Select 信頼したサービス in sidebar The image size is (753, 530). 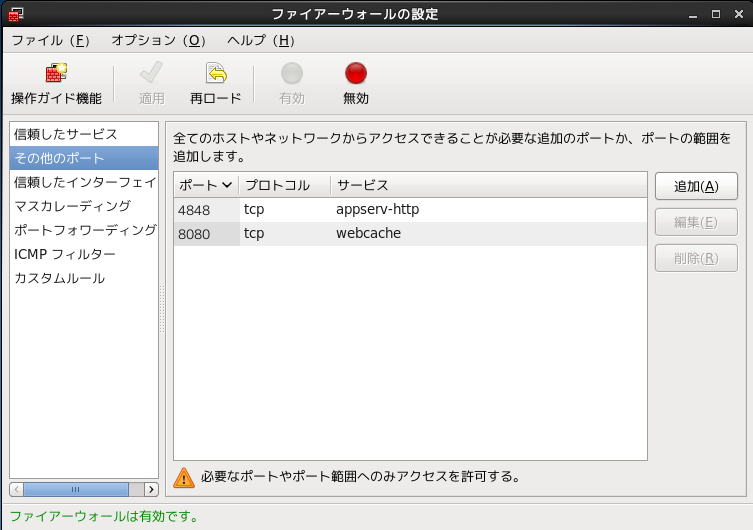coord(66,134)
